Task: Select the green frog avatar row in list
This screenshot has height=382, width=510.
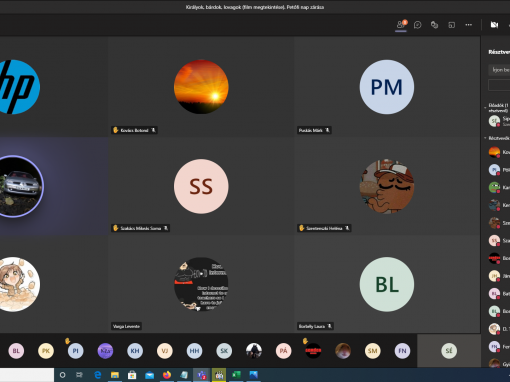Action: (x=499, y=187)
